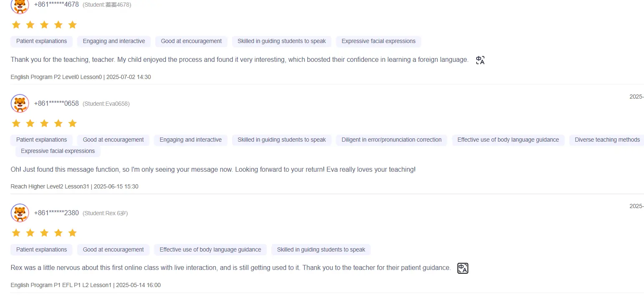
Task: Open the phone number +861******2380
Action: pos(56,213)
